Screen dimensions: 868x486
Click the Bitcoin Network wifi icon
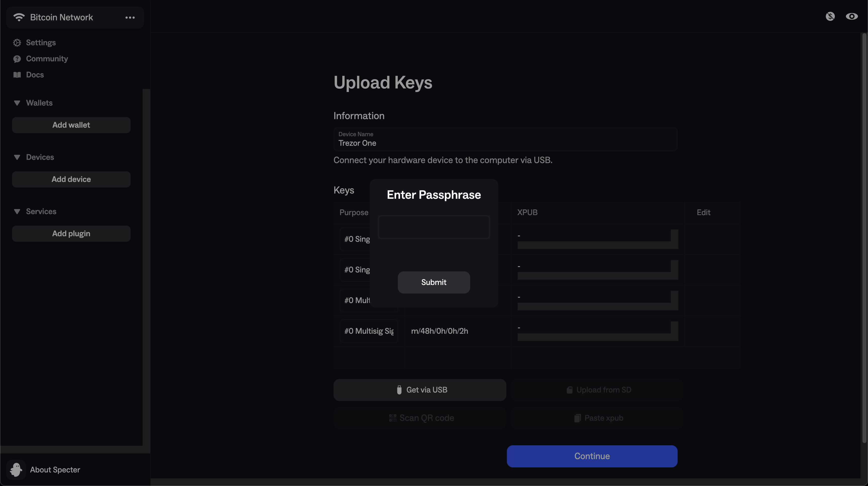[19, 17]
